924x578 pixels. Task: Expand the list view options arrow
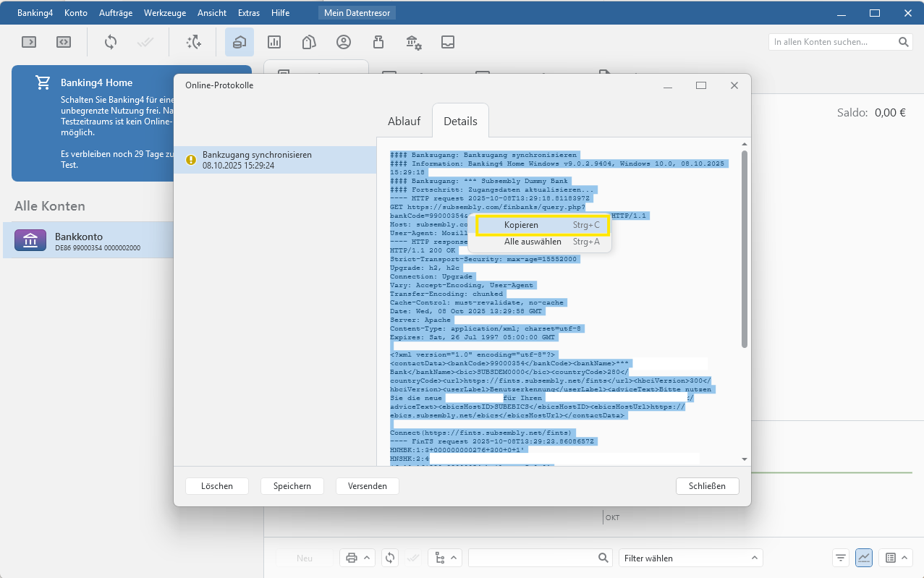pyautogui.click(x=904, y=558)
